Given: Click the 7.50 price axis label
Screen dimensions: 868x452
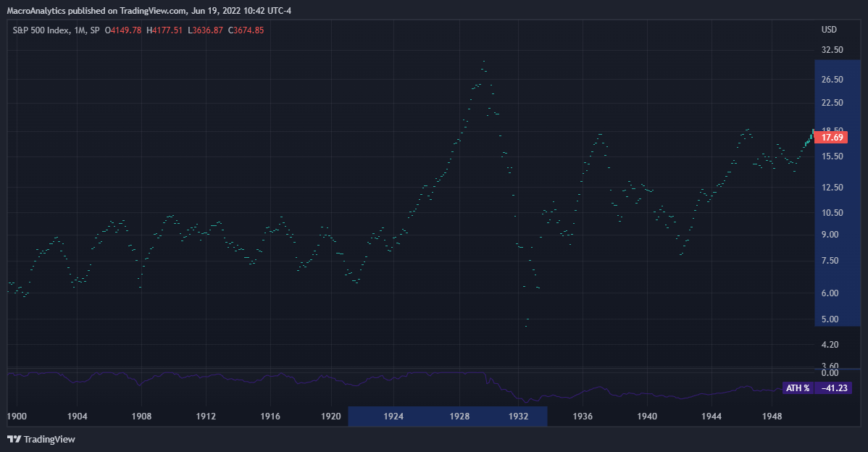Looking at the screenshot, I should click(x=830, y=261).
